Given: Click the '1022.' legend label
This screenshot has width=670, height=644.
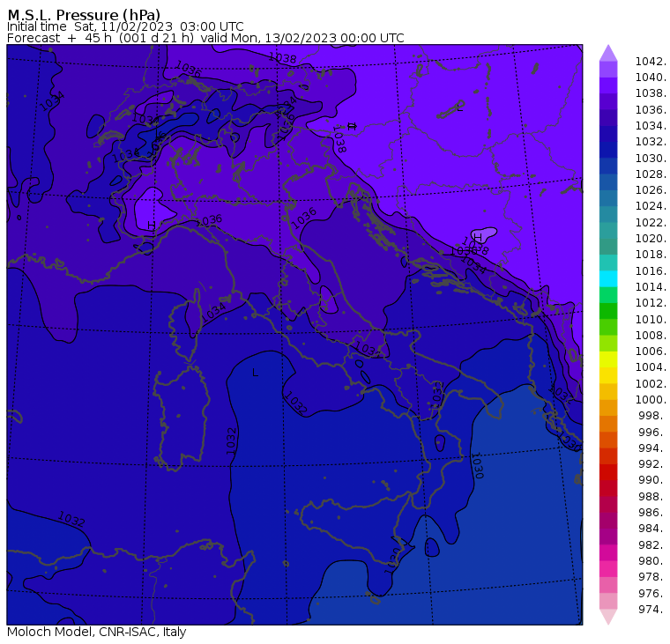Looking at the screenshot, I should pos(651,223).
